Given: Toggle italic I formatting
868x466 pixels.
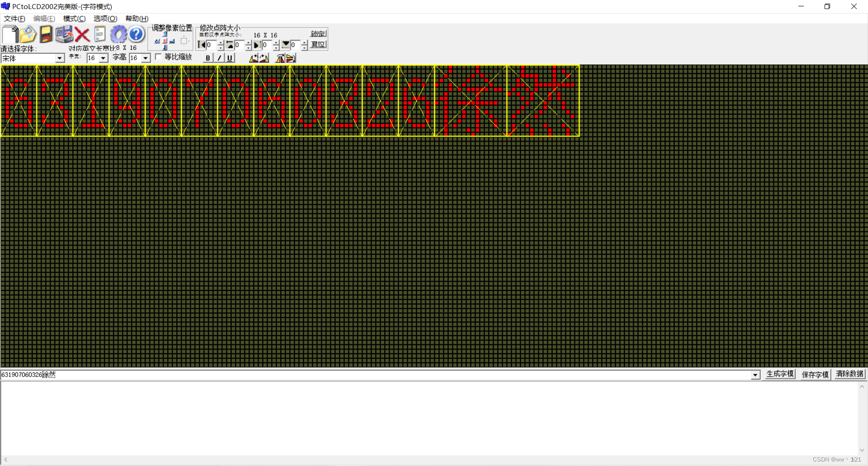Looking at the screenshot, I should (x=219, y=58).
